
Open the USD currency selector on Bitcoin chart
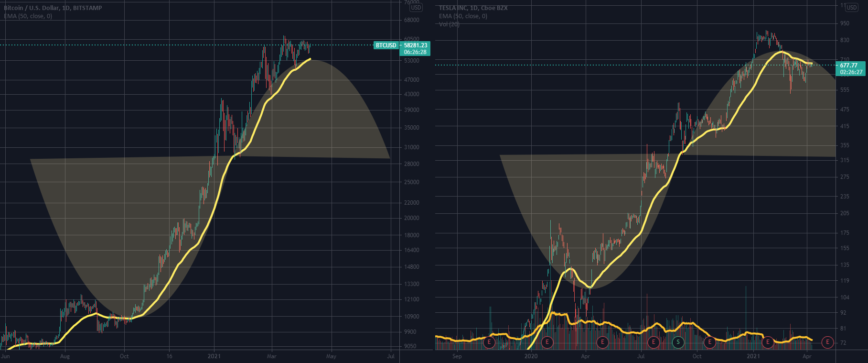click(x=416, y=8)
